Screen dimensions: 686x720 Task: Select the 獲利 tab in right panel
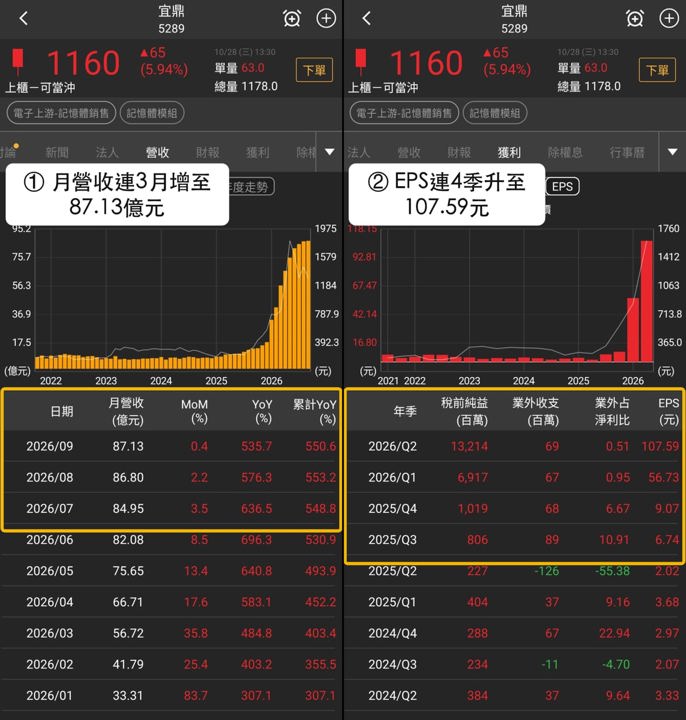509,152
